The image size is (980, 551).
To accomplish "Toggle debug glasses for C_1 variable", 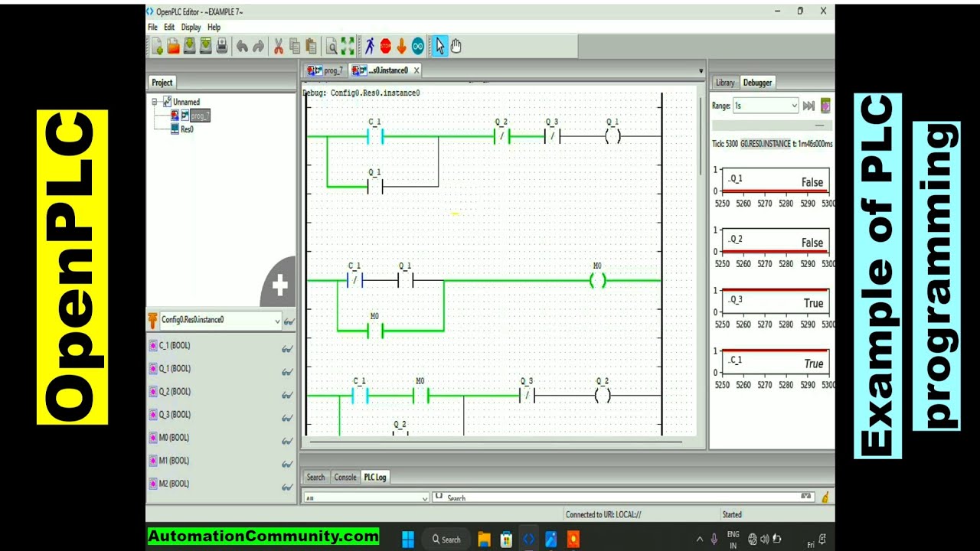I will [x=287, y=349].
